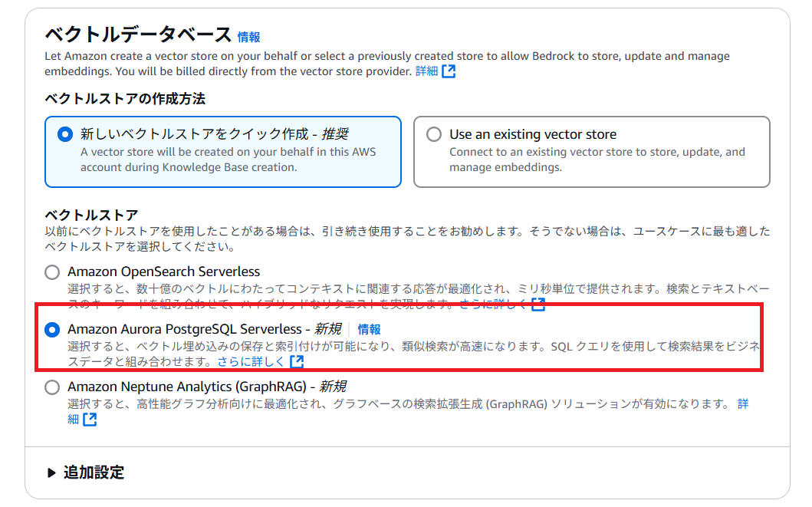
Task: Click external link icon beside Aurora さらに詳しく
Action: pyautogui.click(x=297, y=361)
